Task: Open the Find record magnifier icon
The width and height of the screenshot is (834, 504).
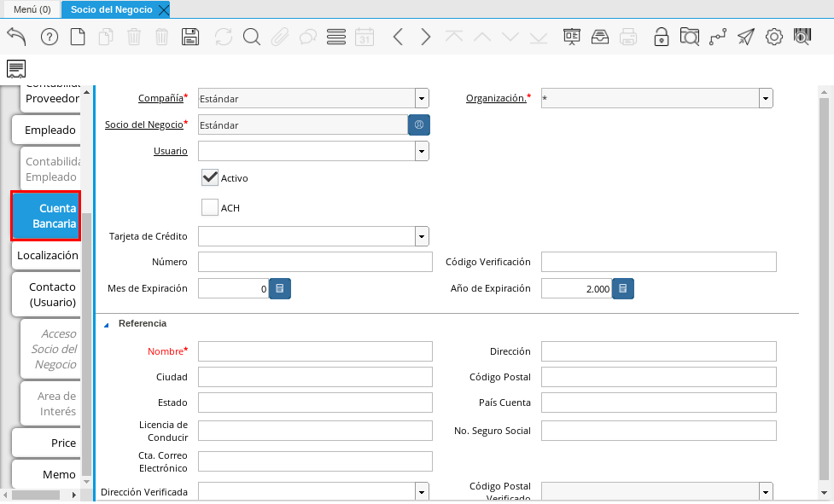Action: coord(251,37)
